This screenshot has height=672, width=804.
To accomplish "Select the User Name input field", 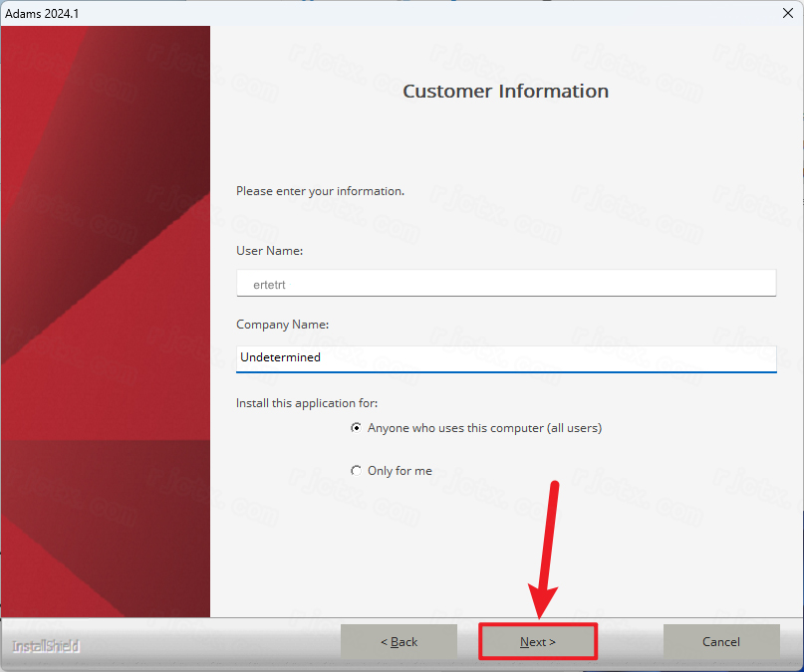I will pos(506,284).
